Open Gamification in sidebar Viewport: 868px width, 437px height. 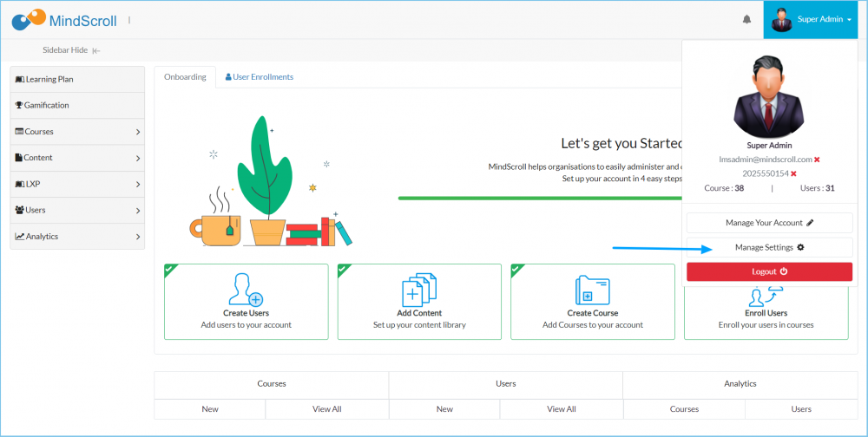pyautogui.click(x=77, y=105)
